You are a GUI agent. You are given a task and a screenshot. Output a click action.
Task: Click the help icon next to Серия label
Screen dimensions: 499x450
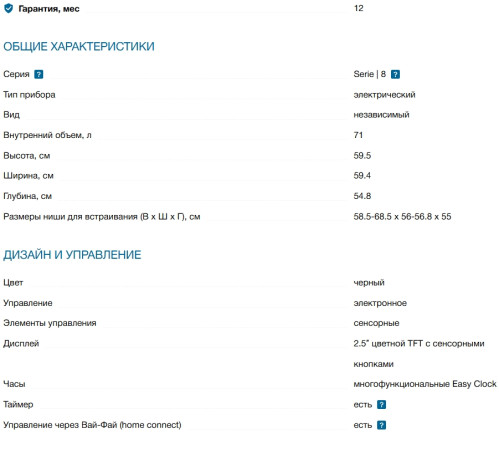39,74
